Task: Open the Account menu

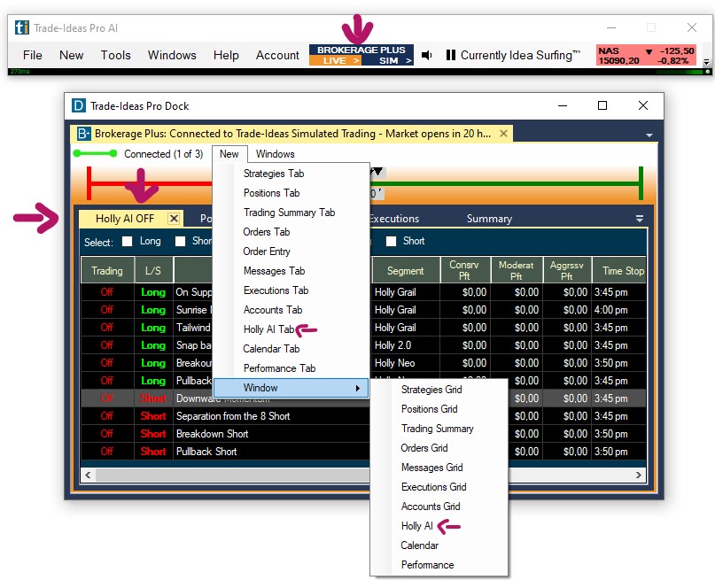Action: coord(277,55)
